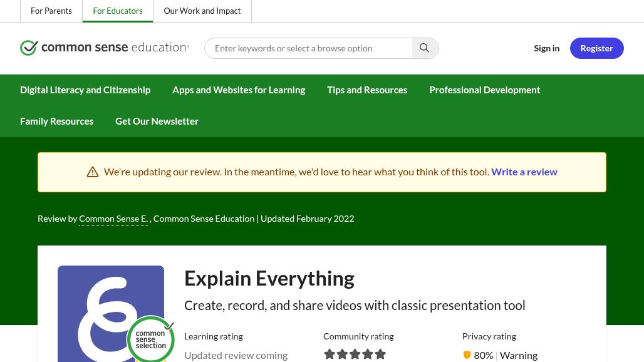Open Family Resources menu
644x362 pixels.
56,121
